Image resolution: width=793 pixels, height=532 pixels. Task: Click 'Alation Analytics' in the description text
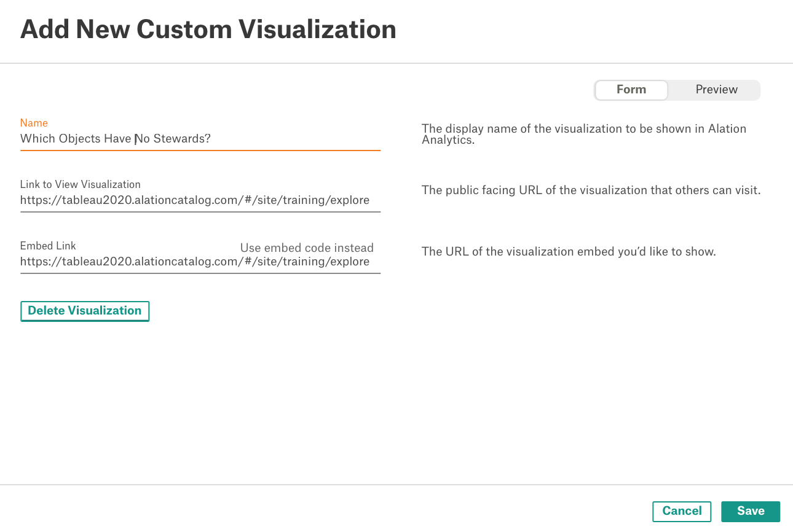pos(584,134)
